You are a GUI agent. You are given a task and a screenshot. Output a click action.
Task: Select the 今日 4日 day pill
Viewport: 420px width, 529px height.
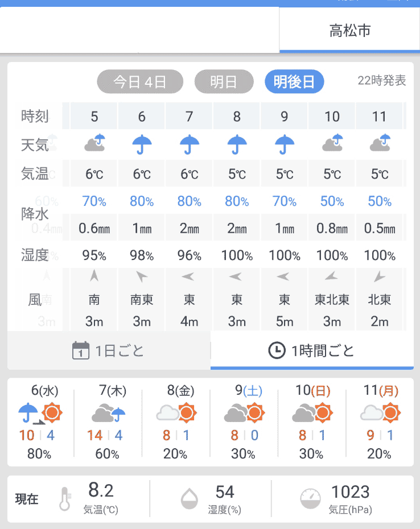140,82
